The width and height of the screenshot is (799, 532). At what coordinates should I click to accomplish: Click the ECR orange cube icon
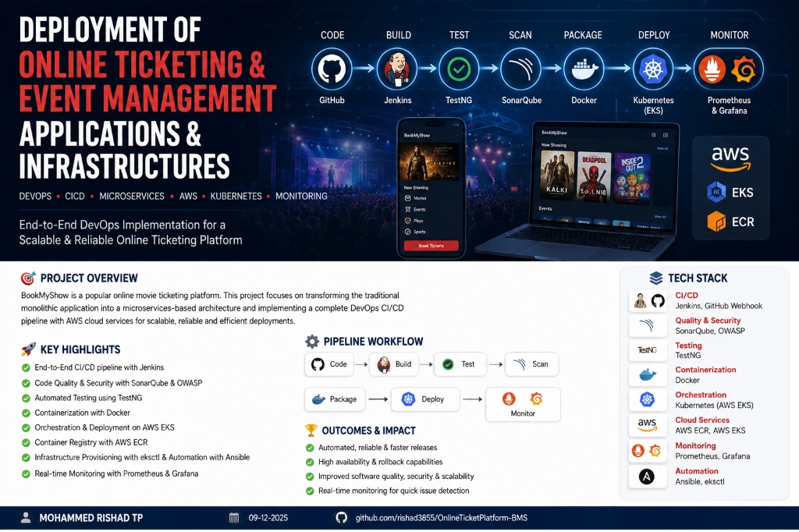tap(716, 222)
